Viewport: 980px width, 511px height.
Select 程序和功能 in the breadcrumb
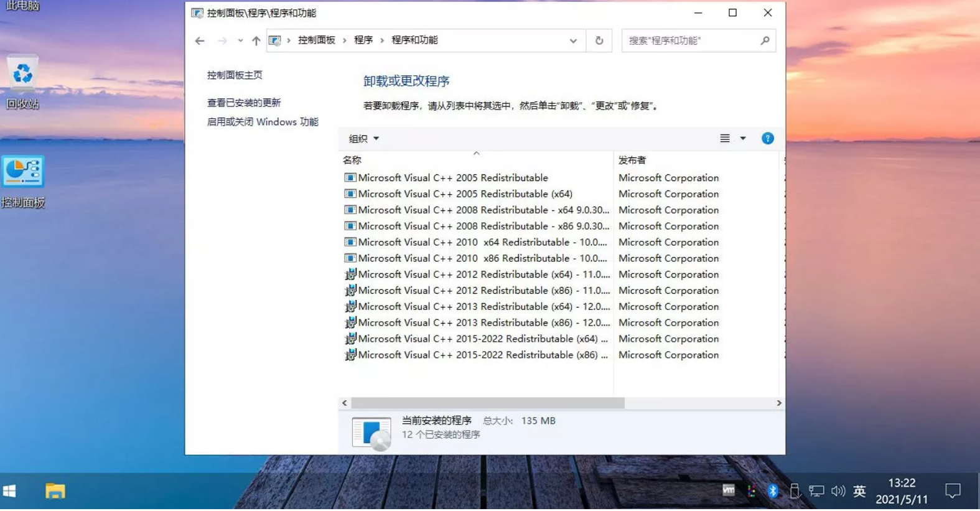pos(414,40)
